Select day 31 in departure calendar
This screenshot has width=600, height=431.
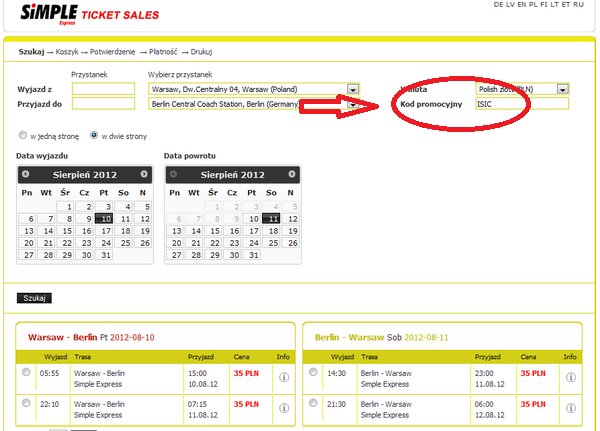coord(104,255)
